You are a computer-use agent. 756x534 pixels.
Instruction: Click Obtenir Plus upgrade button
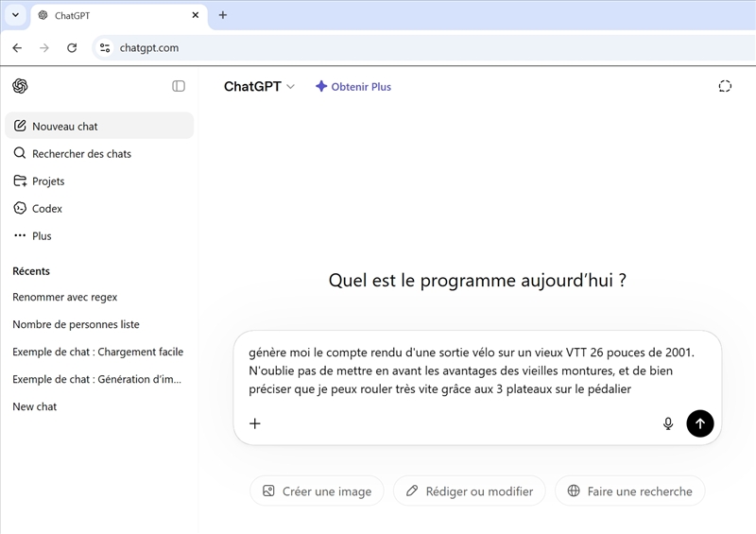coord(352,86)
